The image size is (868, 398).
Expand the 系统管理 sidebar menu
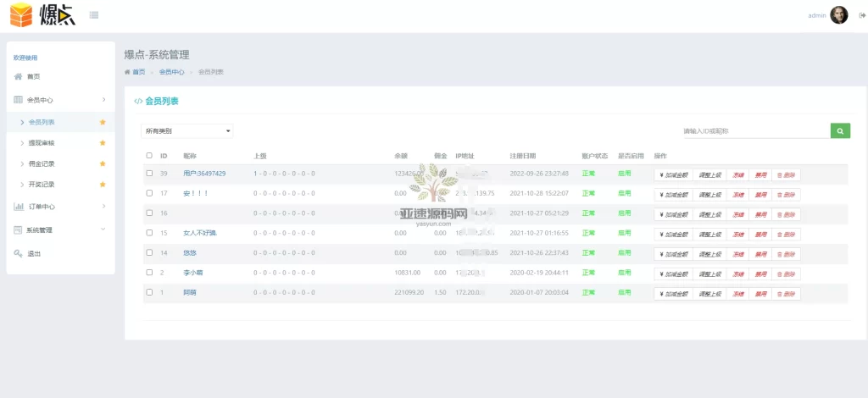tap(60, 230)
